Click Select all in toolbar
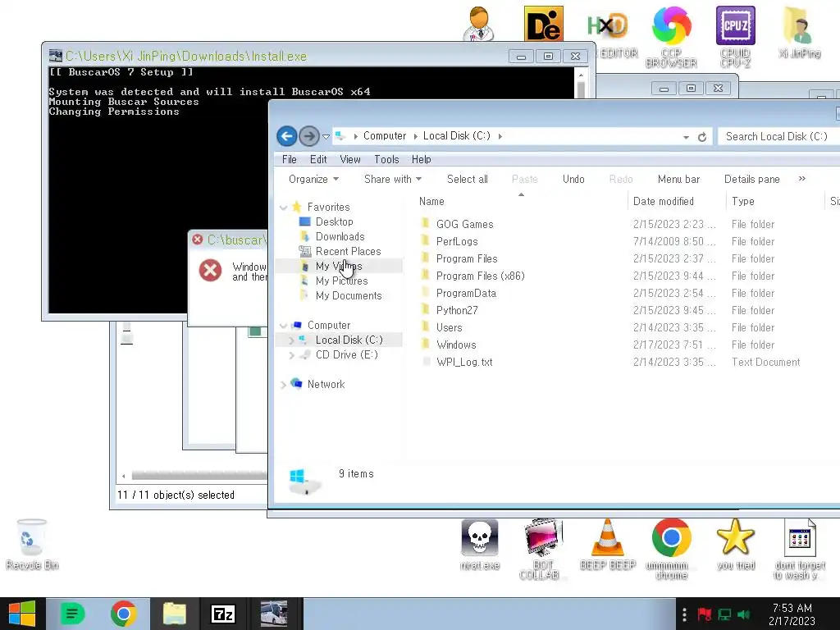Image resolution: width=840 pixels, height=630 pixels. coord(468,180)
